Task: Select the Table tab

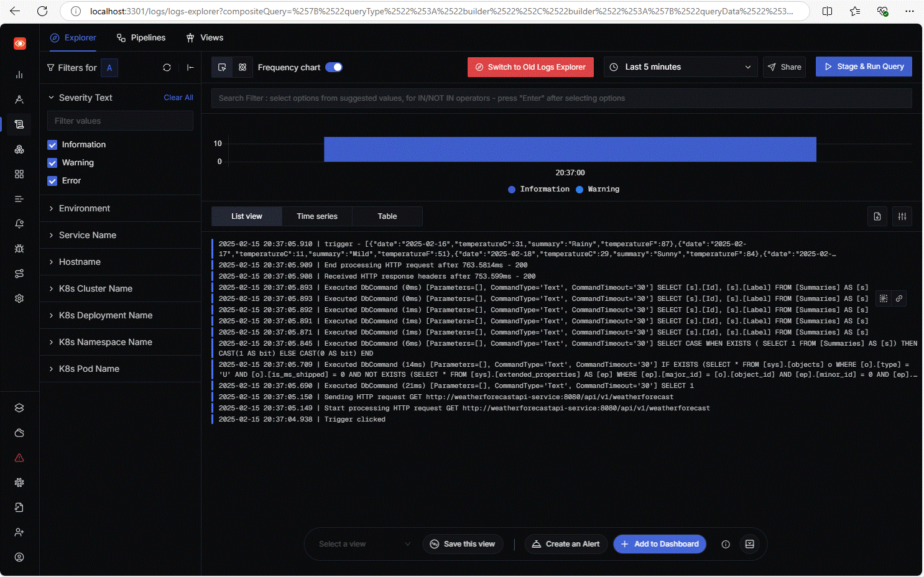Action: pos(387,216)
